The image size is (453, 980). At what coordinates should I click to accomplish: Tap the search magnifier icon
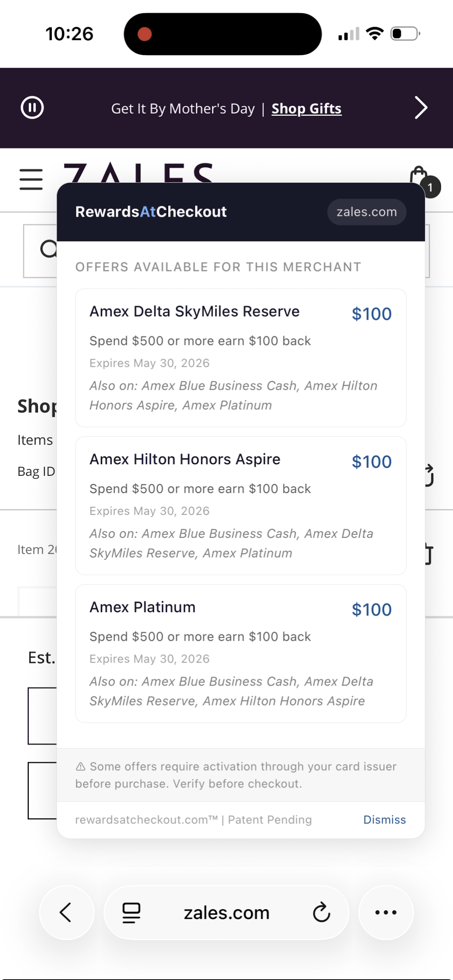point(48,250)
